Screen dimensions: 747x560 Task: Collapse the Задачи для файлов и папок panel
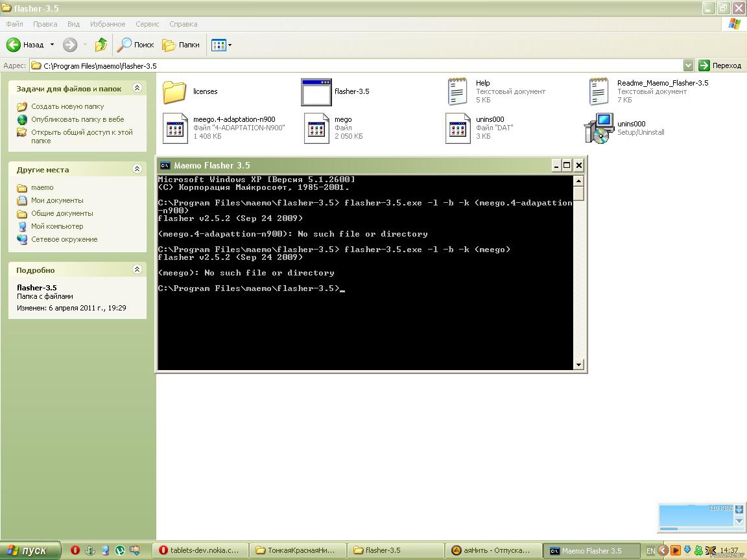pyautogui.click(x=137, y=87)
